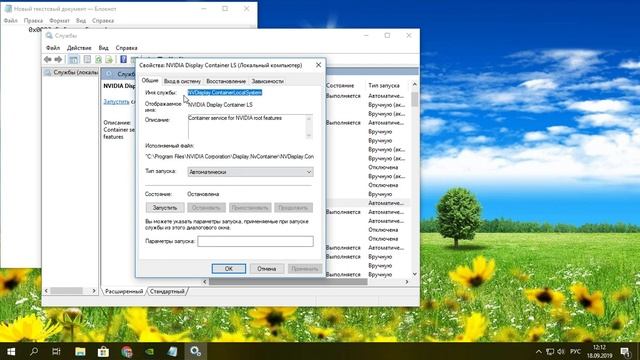Click the Запустить button to start the service
This screenshot has width=640, height=360.
click(x=165, y=208)
